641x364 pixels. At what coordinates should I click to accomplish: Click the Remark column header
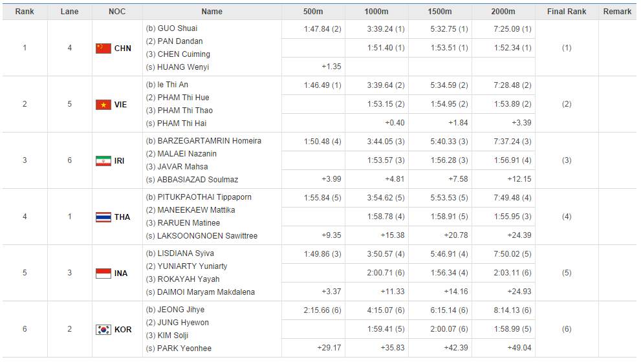(617, 12)
